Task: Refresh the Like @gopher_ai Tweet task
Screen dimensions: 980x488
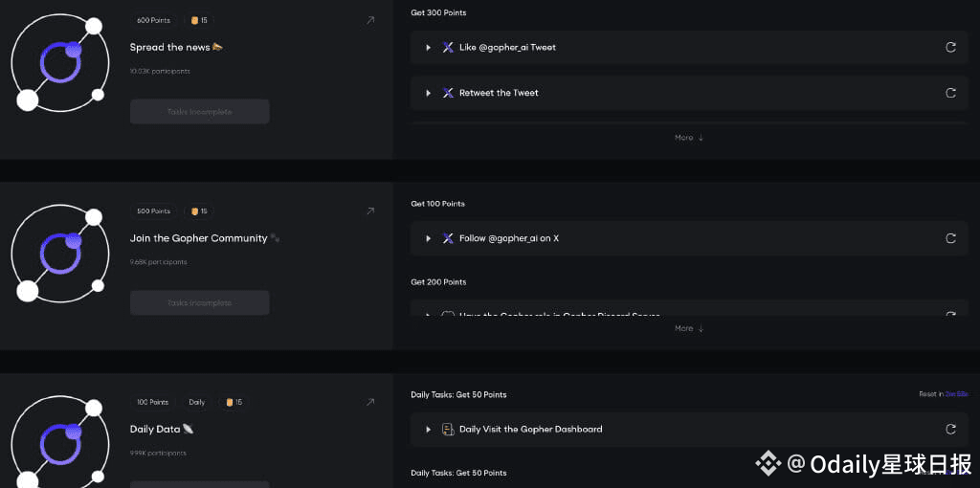Action: (950, 47)
